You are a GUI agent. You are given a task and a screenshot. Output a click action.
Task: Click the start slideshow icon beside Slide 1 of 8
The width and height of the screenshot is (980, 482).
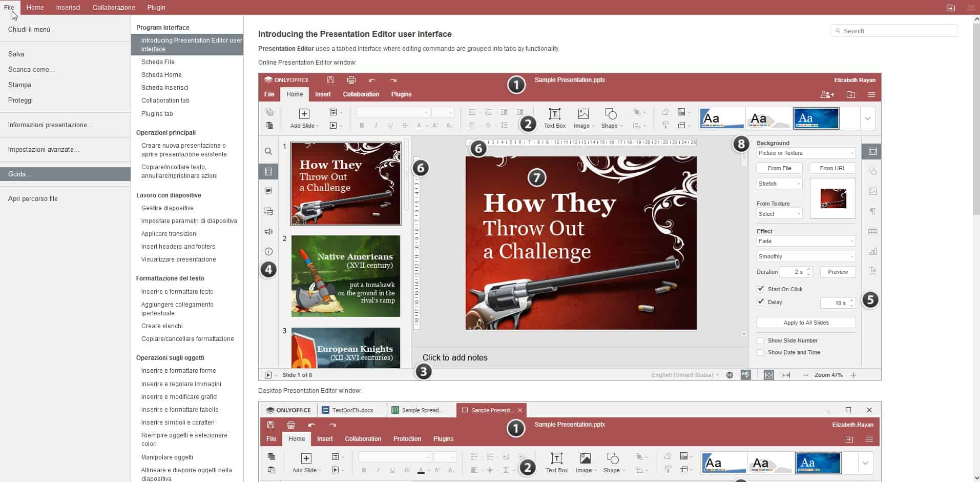pyautogui.click(x=268, y=375)
